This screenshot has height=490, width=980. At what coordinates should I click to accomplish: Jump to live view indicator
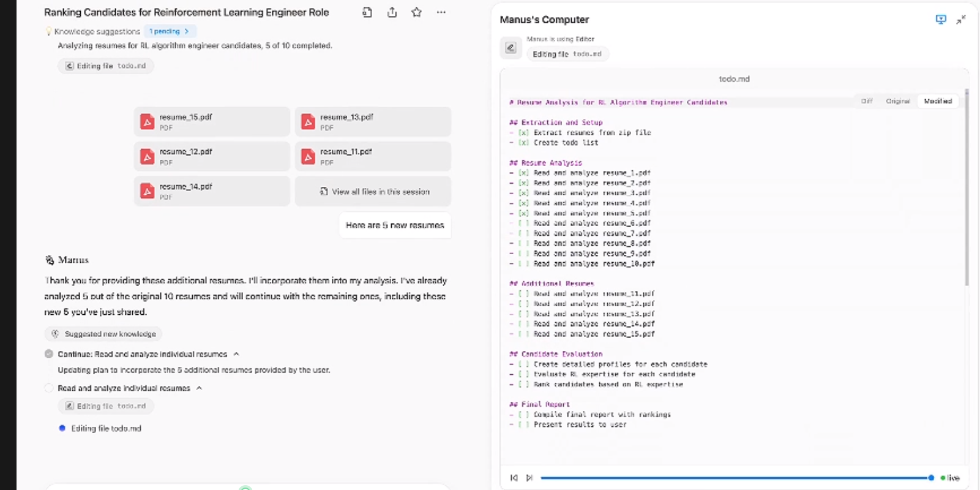[x=951, y=478]
